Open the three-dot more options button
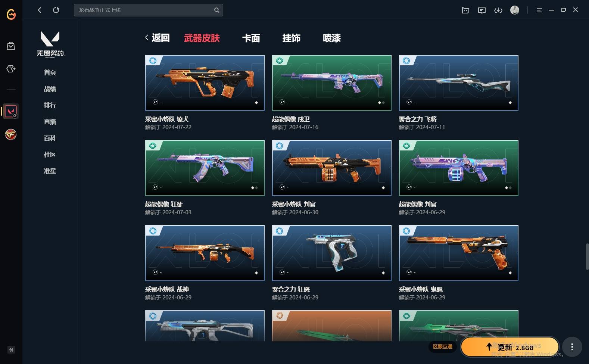The width and height of the screenshot is (589, 364). click(x=572, y=347)
